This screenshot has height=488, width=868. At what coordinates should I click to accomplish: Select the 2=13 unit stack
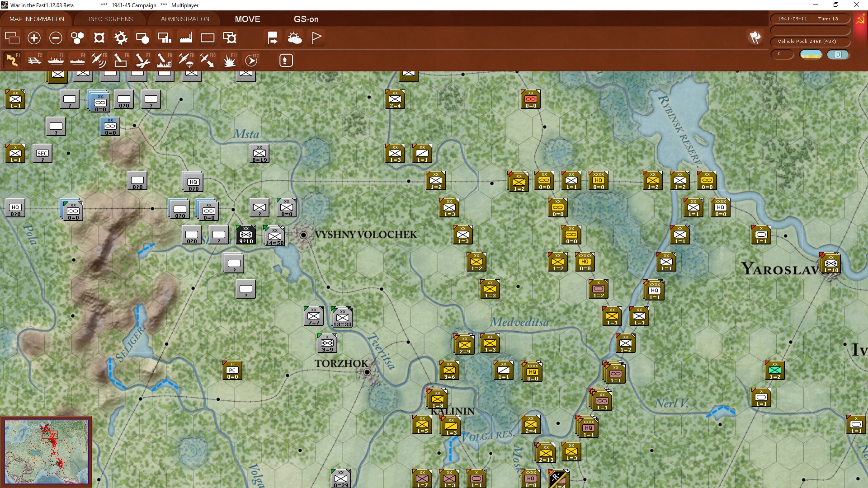[x=545, y=453]
